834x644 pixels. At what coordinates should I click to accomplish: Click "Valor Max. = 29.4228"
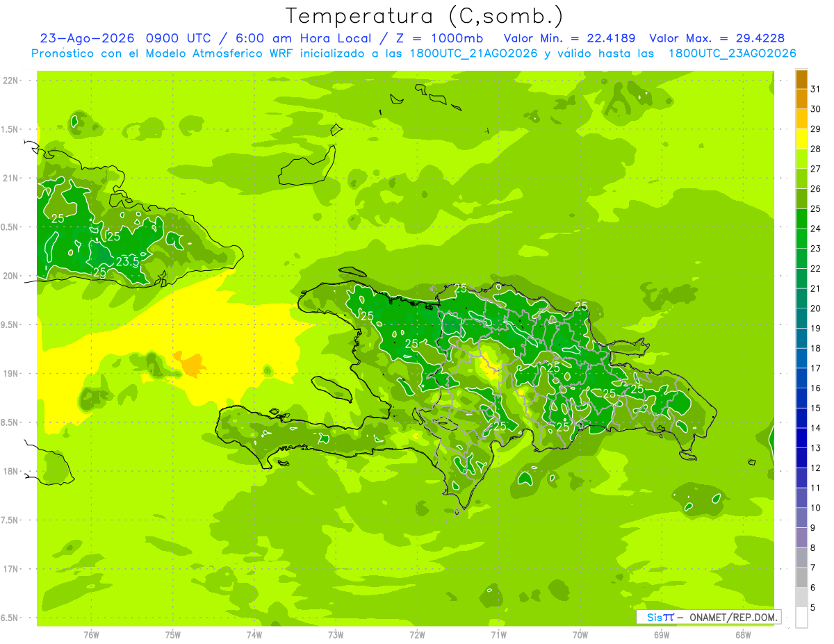(717, 38)
